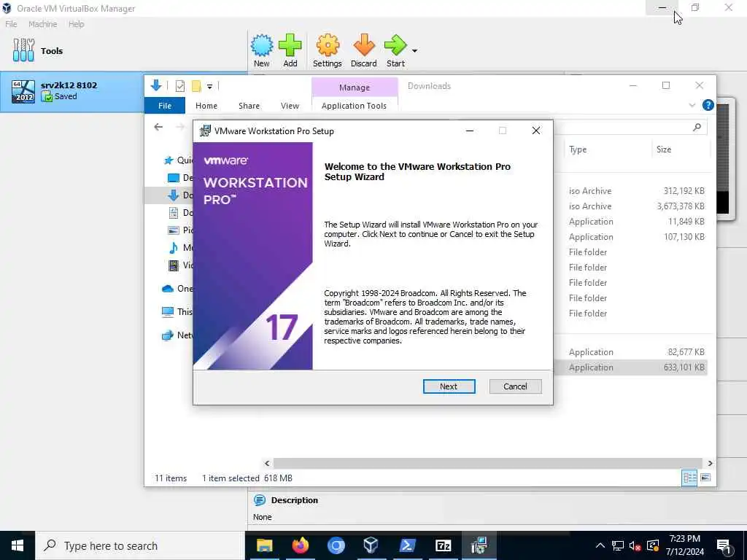This screenshot has width=747, height=560.
Task: Sort by the Type column header
Action: coord(578,149)
